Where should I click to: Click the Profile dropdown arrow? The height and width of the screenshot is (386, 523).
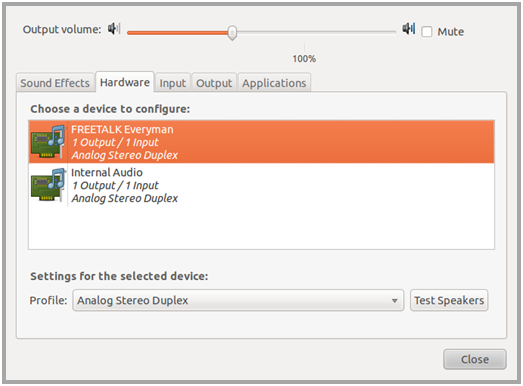pos(394,301)
